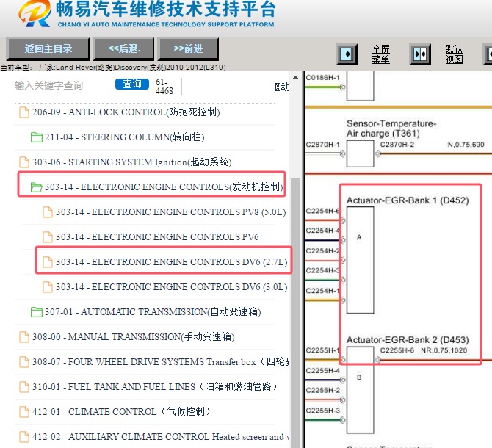Collapse 303-14 ELECTRONIC ENGINE CONTROLS folder

tap(164, 187)
